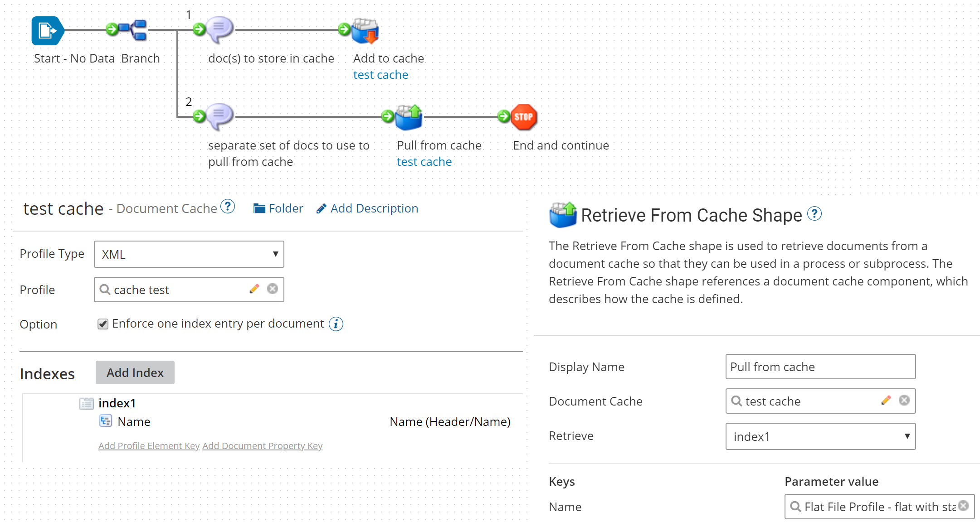Click the Stop shape End and continue
Image resolution: width=980 pixels, height=522 pixels.
pyautogui.click(x=524, y=117)
